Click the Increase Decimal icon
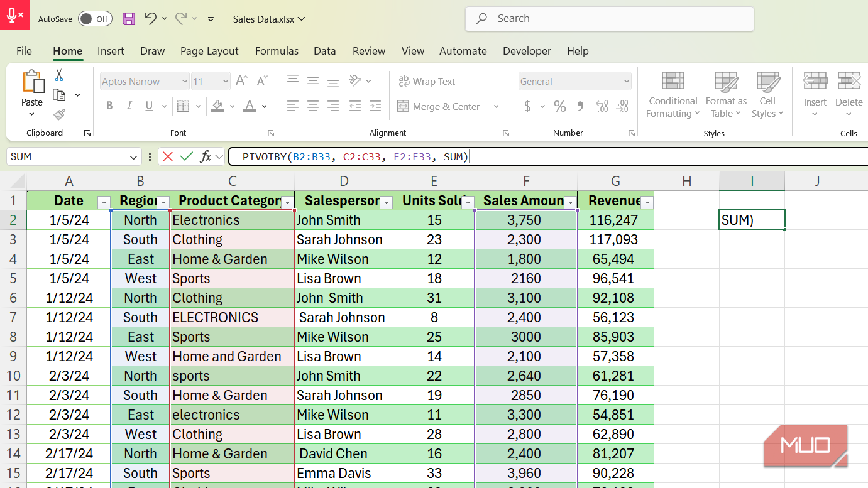The width and height of the screenshot is (868, 488). tap(602, 106)
